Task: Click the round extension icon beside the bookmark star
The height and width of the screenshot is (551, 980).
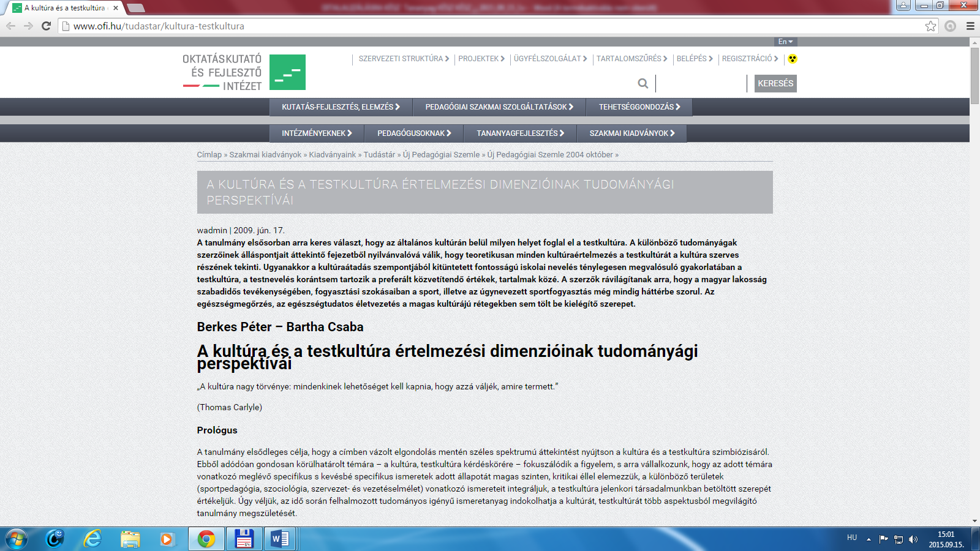Action: pos(950,26)
